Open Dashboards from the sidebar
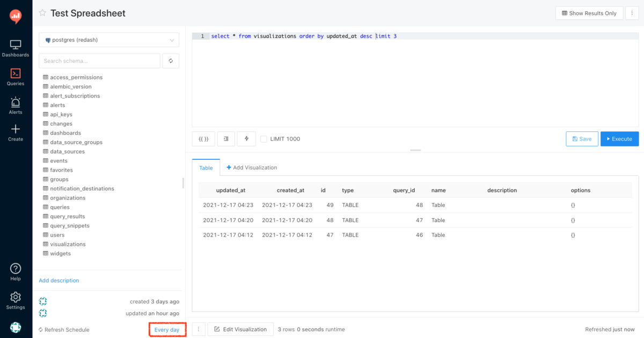Viewport: 644px width, 338px height. pyautogui.click(x=16, y=48)
